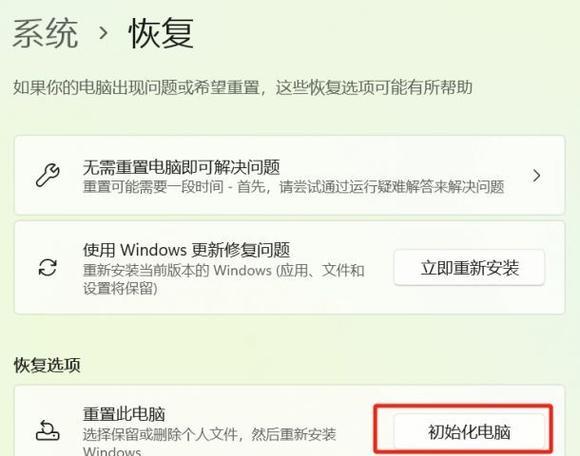The width and height of the screenshot is (580, 456).
Task: Click the wrench troubleshoot icon
Action: [48, 175]
